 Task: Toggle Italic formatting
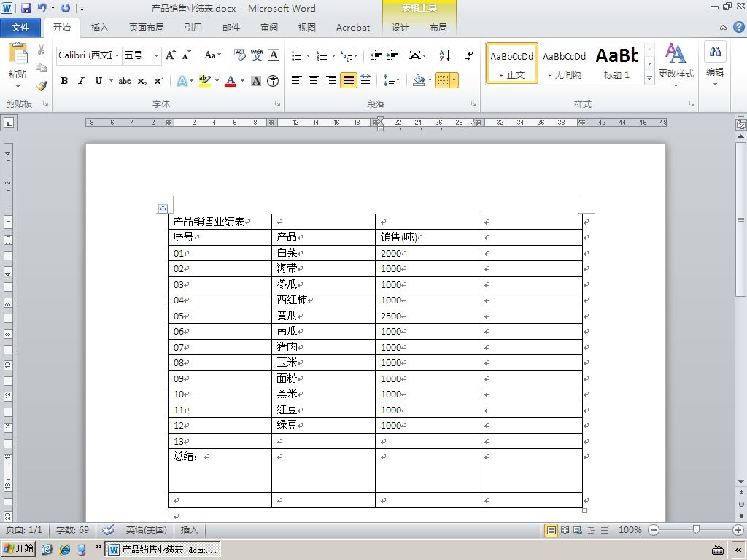click(x=82, y=81)
